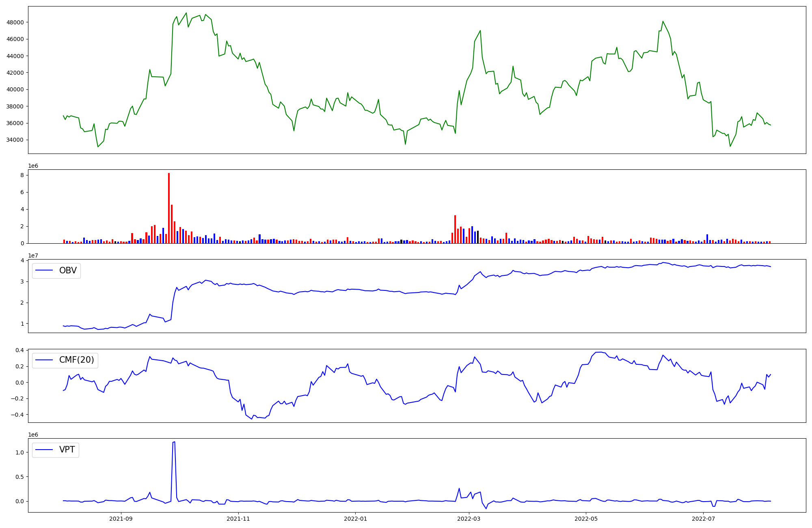The height and width of the screenshot is (528, 812).
Task: Click the 34000 price axis tick label
Action: click(x=15, y=140)
